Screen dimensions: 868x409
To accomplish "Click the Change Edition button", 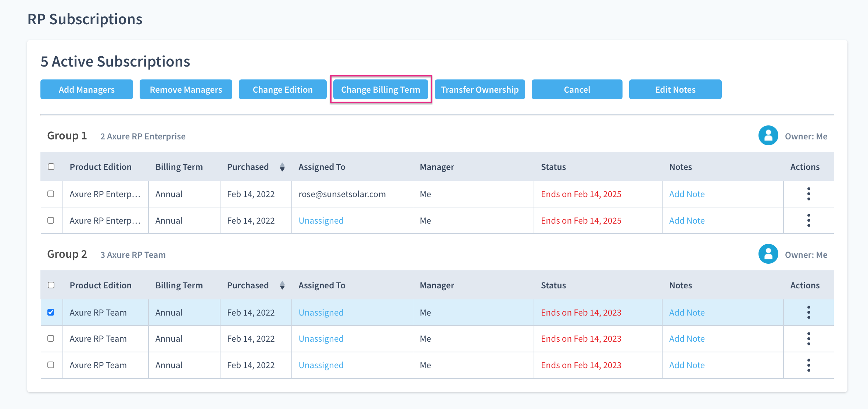I will (x=282, y=89).
